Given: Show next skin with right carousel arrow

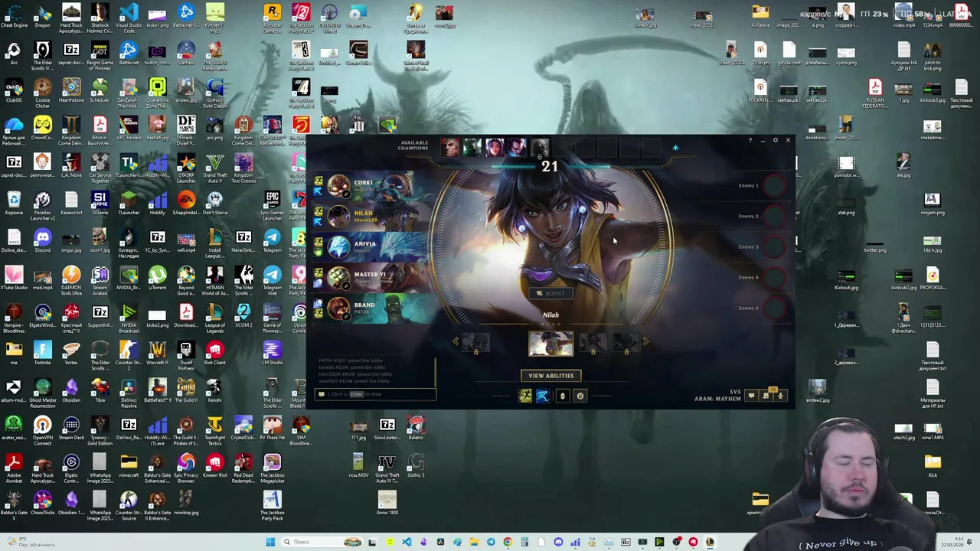Looking at the screenshot, I should pyautogui.click(x=645, y=342).
